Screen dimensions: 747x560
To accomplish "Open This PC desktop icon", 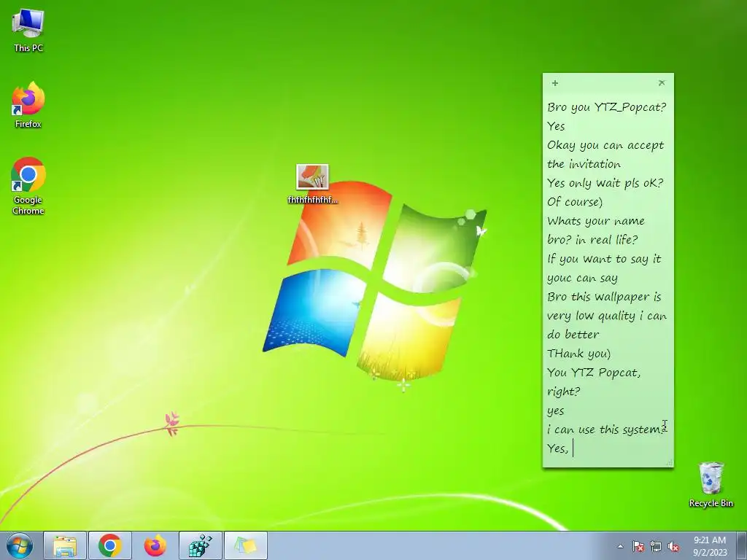I will 28,30.
